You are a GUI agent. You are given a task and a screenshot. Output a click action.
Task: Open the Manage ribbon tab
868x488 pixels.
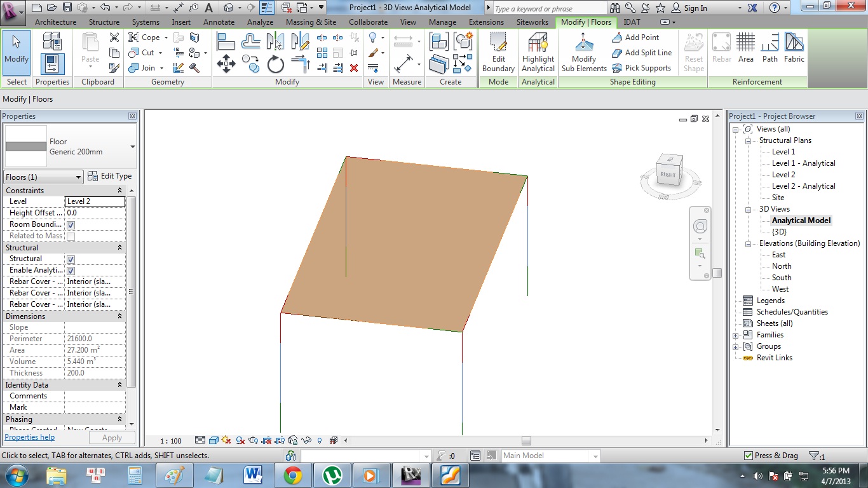coord(442,22)
